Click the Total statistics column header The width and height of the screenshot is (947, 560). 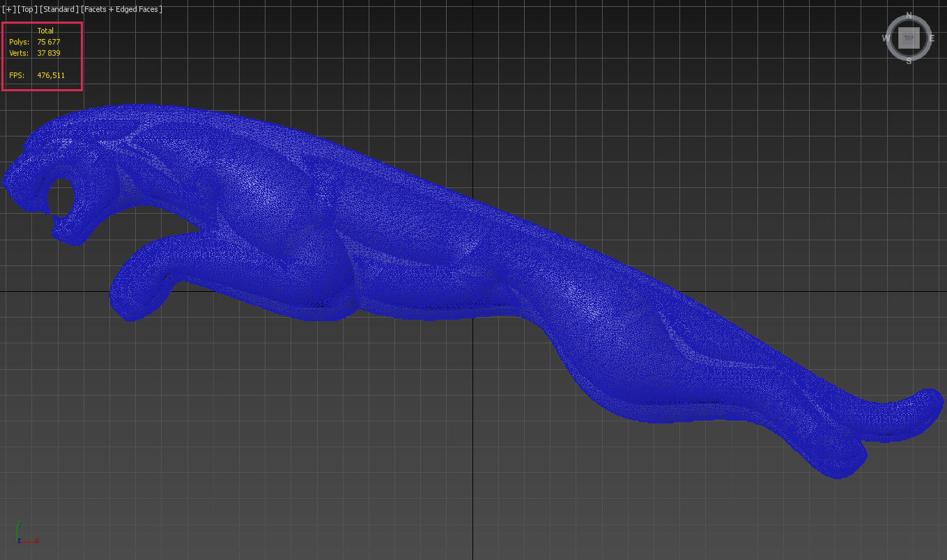[x=45, y=31]
